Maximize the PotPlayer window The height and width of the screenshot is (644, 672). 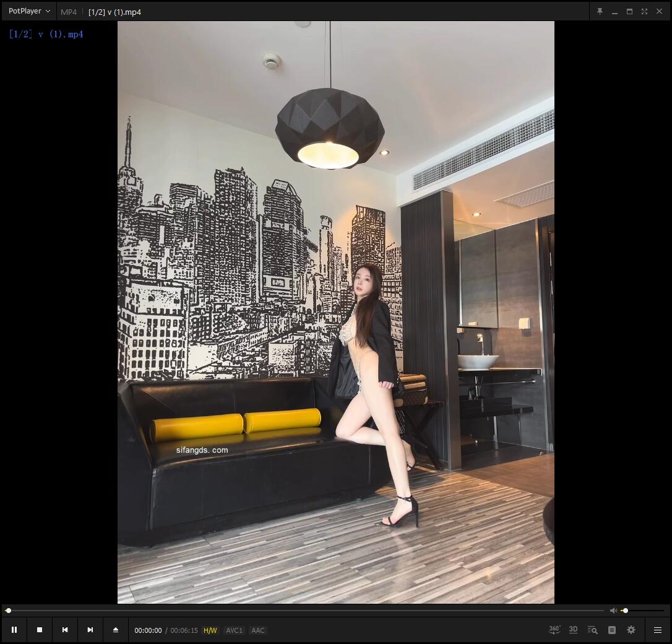point(629,11)
